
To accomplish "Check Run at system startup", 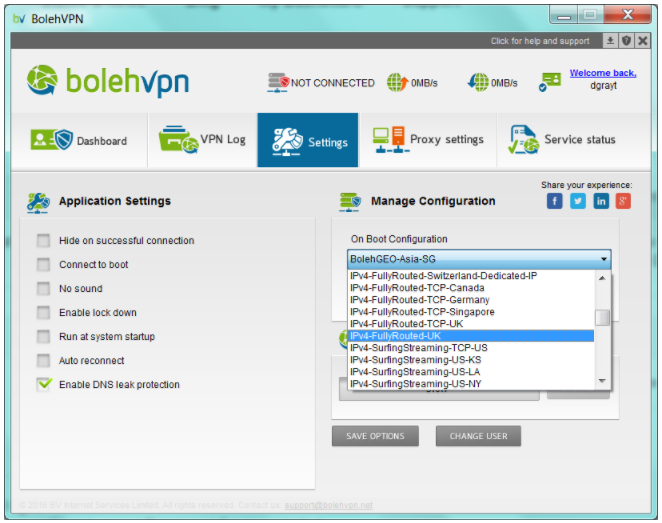I will [43, 337].
